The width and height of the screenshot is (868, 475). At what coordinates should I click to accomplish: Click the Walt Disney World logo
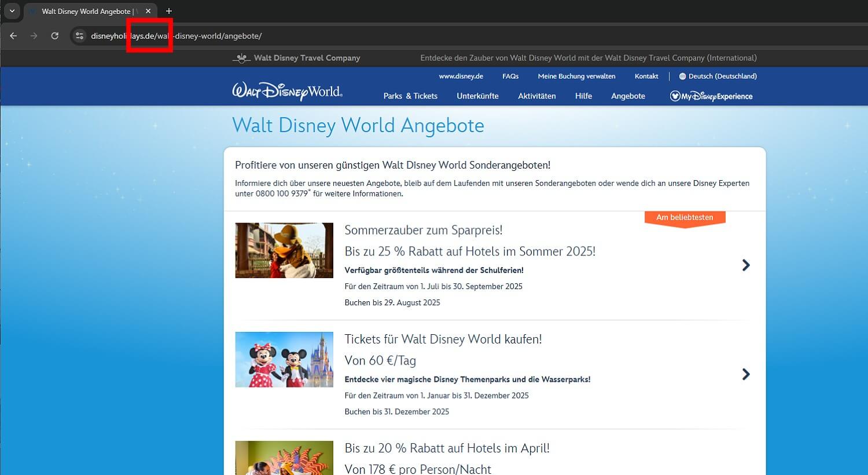tap(287, 92)
